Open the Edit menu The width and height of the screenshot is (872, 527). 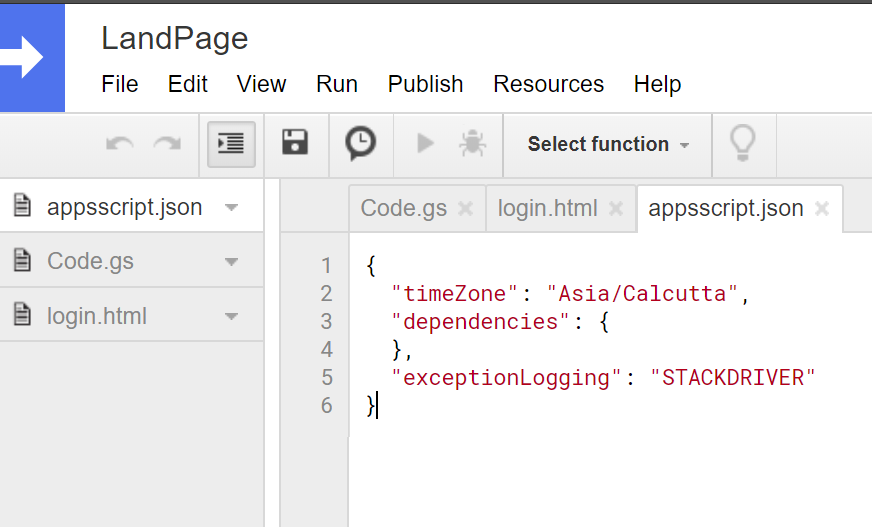coord(187,84)
